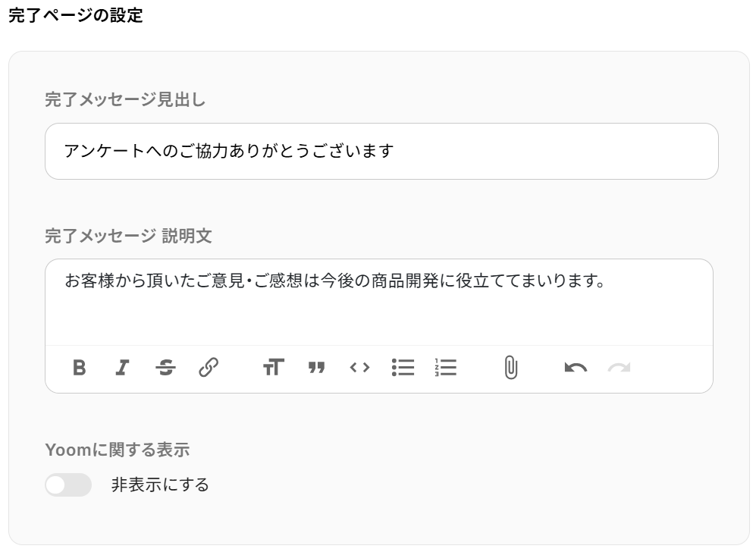Toggle heading text size
The width and height of the screenshot is (756, 552).
(x=274, y=367)
